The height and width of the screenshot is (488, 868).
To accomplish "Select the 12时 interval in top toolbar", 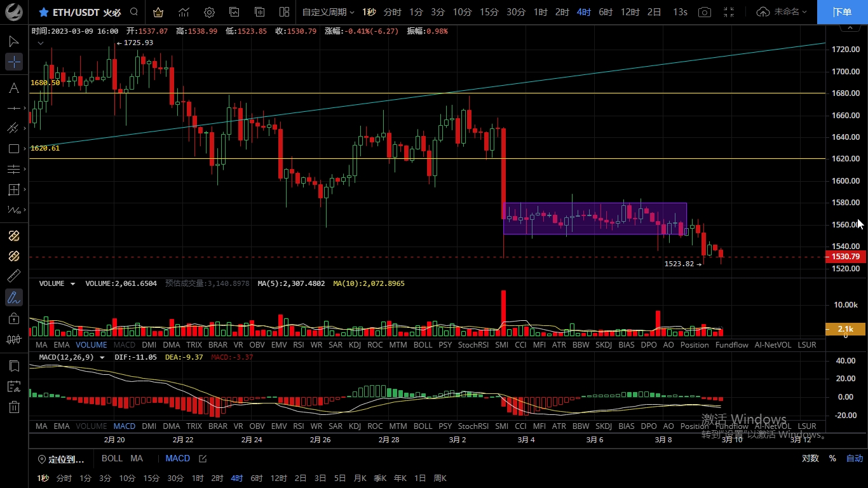I will (x=630, y=12).
